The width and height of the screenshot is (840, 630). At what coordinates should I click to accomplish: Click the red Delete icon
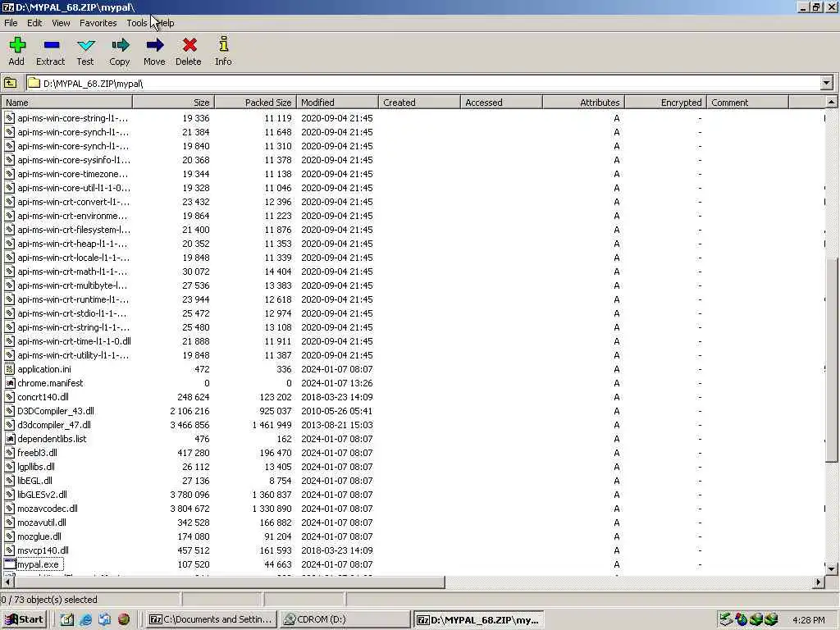pos(189,45)
